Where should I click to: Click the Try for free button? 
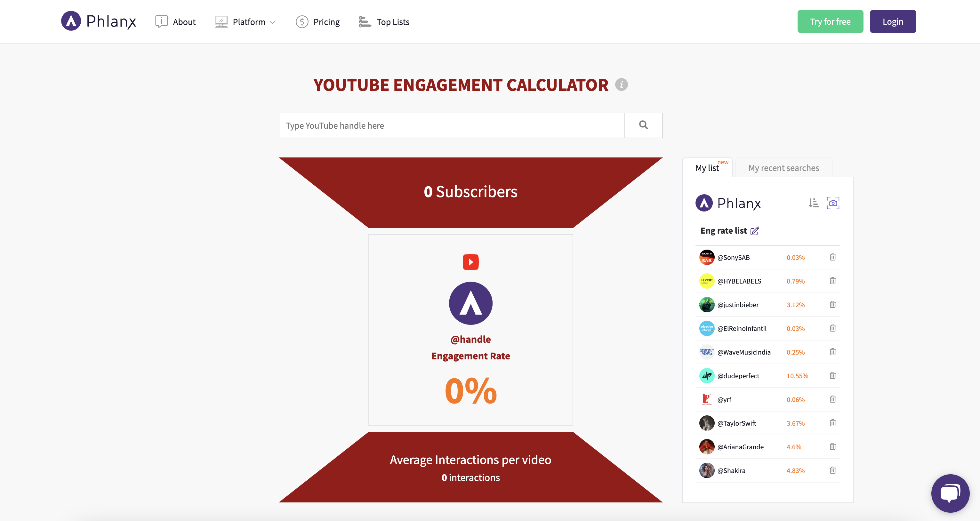click(x=830, y=22)
